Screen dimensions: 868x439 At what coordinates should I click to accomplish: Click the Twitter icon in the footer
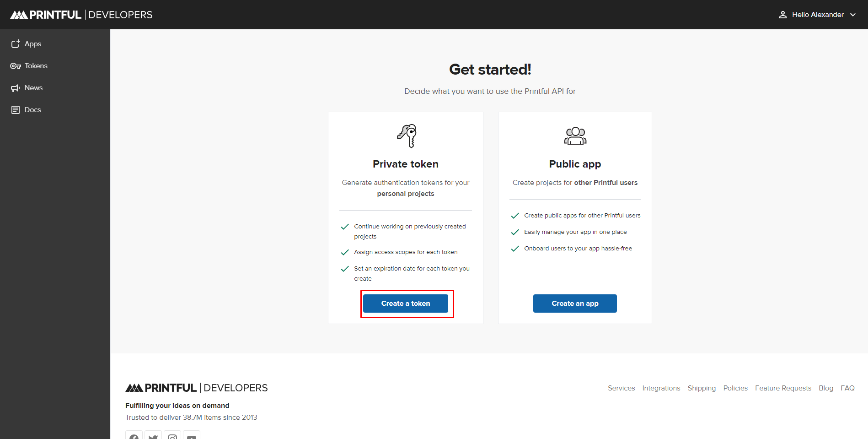[153, 436]
